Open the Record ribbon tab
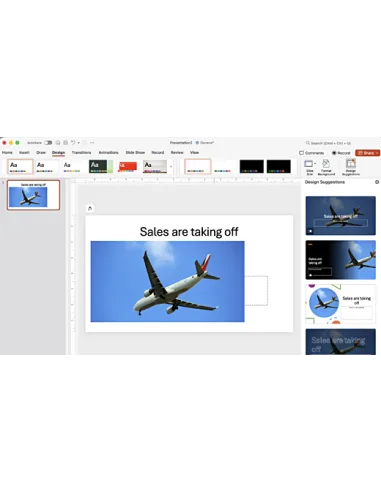Screen dimensions: 381x492 158,152
